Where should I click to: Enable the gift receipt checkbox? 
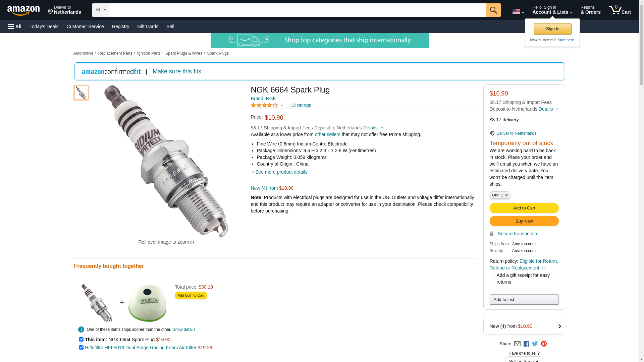[x=493, y=275]
